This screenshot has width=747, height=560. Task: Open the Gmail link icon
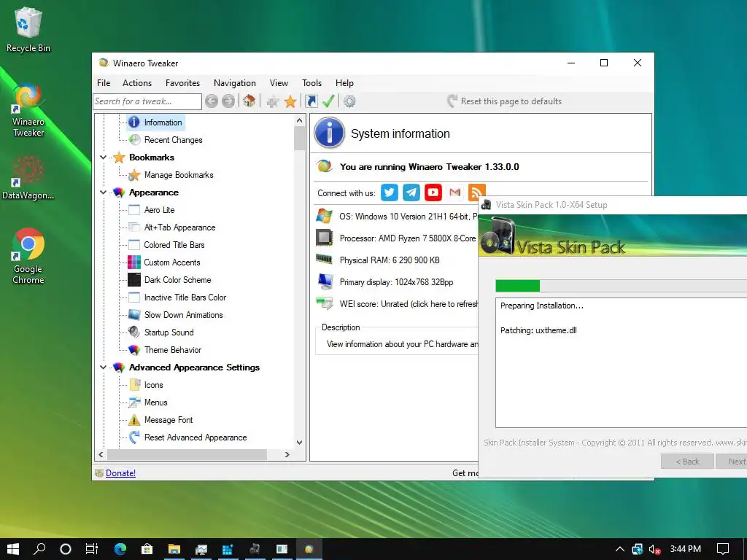pos(455,192)
